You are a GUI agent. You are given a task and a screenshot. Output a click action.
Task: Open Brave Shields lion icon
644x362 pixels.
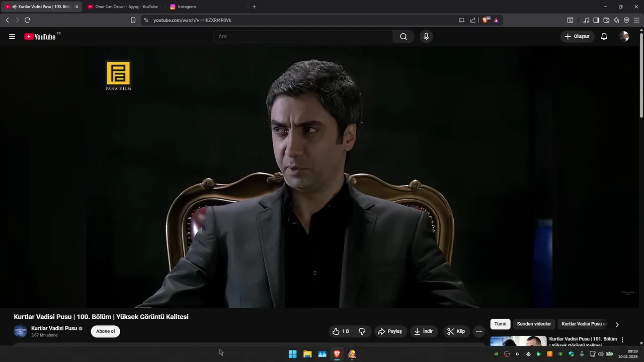[x=486, y=20]
